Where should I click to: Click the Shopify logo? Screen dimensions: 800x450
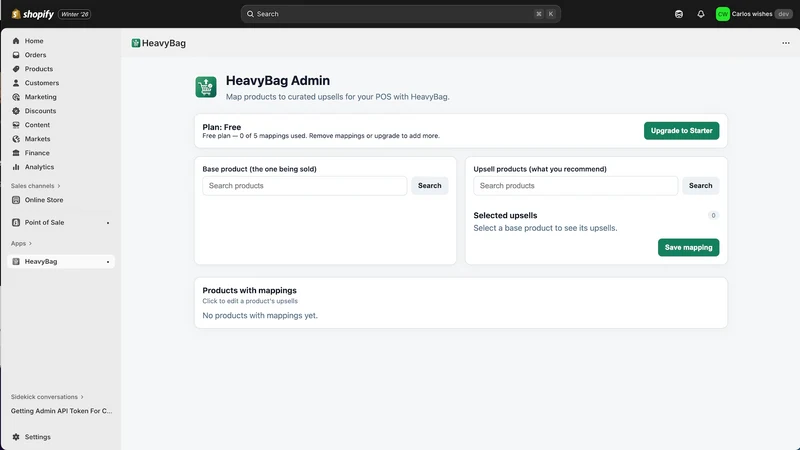(33, 14)
